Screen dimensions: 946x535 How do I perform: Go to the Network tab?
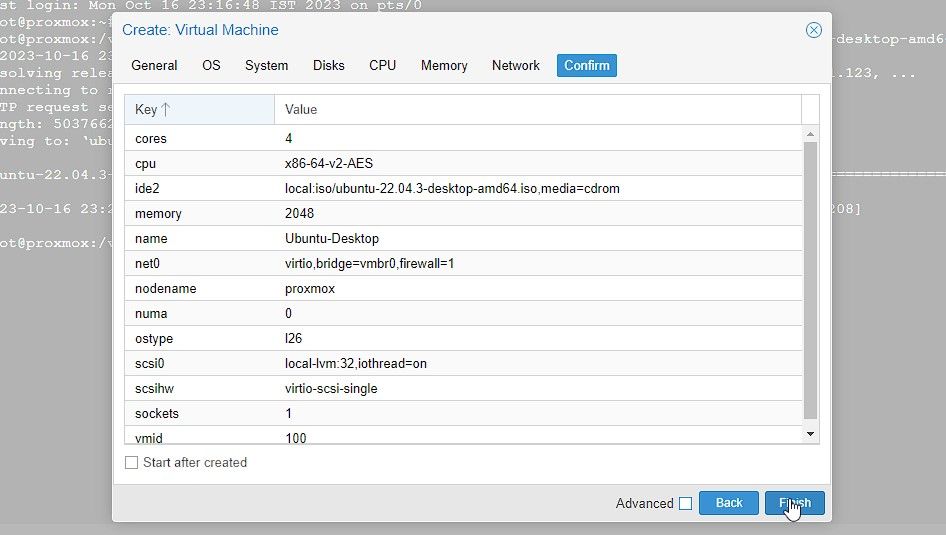515,66
